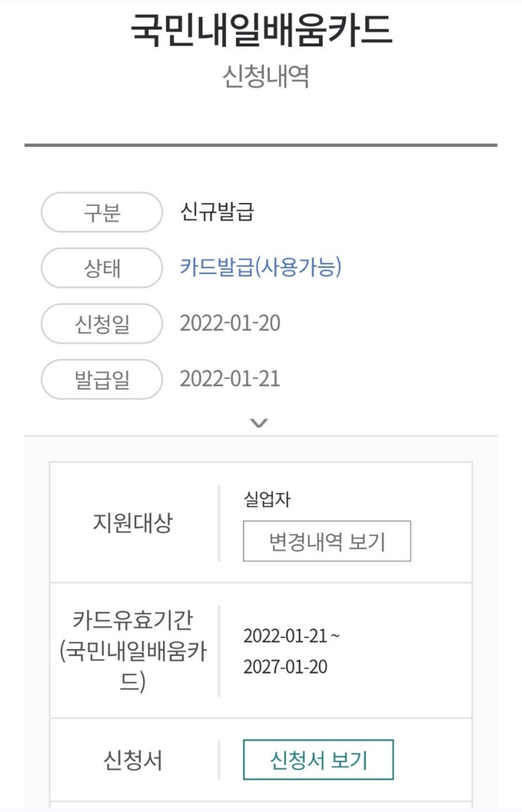The height and width of the screenshot is (812, 522).
Task: Click the 카드발급(사용가능) status link
Action: (261, 268)
